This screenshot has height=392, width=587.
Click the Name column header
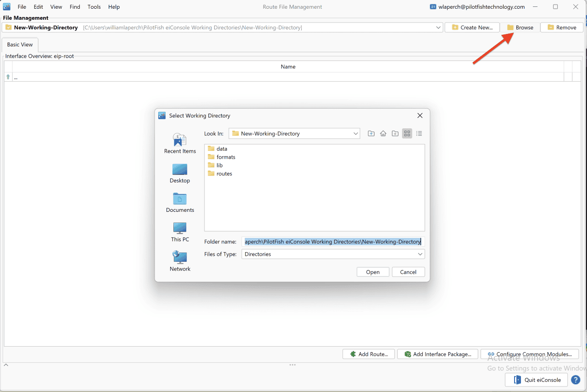(288, 66)
